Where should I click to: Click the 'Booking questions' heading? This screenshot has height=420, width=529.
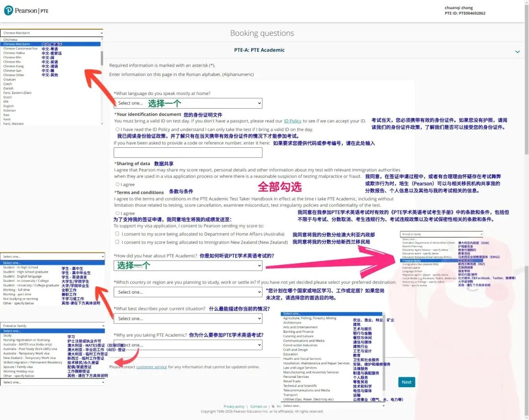(x=262, y=33)
